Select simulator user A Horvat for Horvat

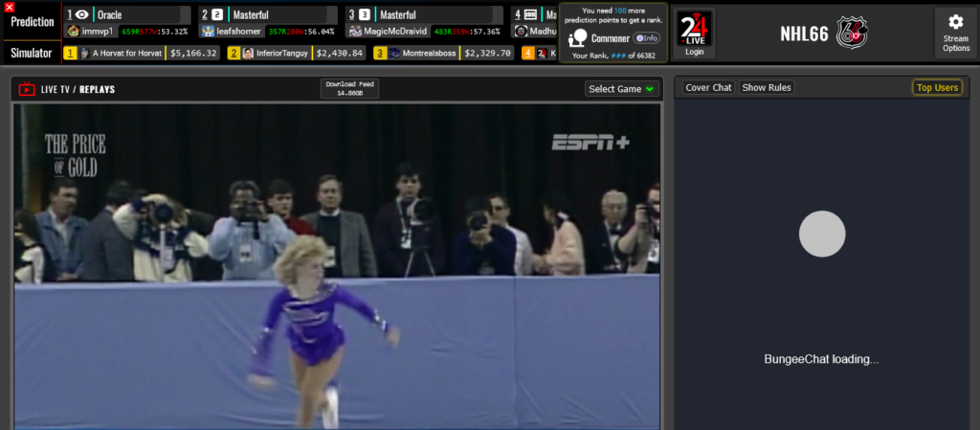[127, 53]
